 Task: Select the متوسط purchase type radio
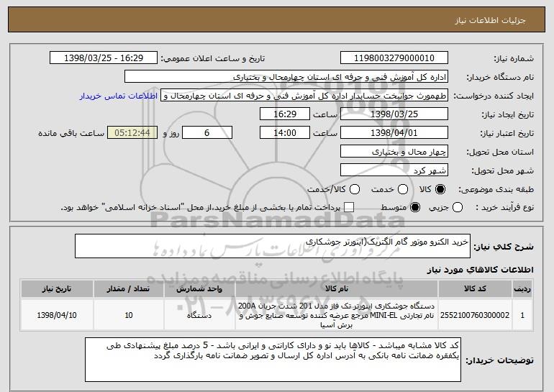tap(415, 207)
